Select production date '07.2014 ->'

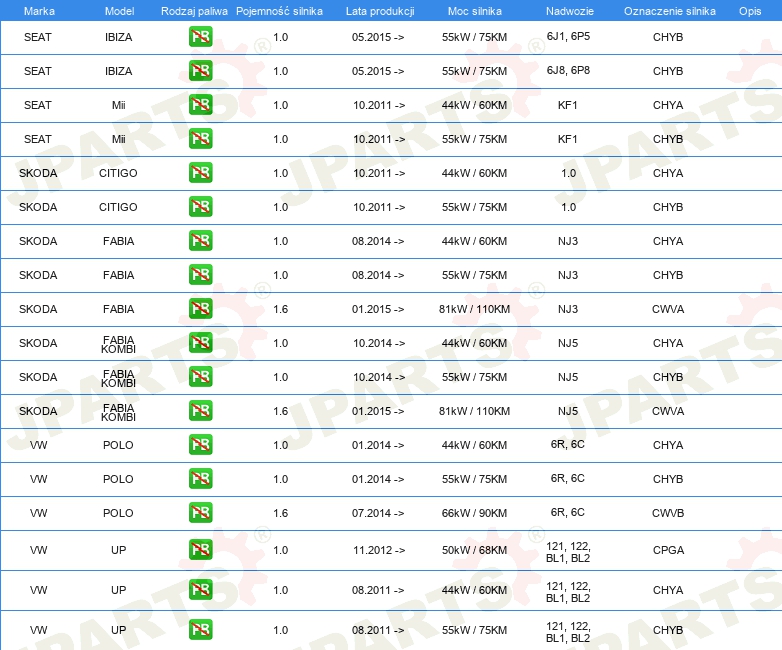coord(378,513)
